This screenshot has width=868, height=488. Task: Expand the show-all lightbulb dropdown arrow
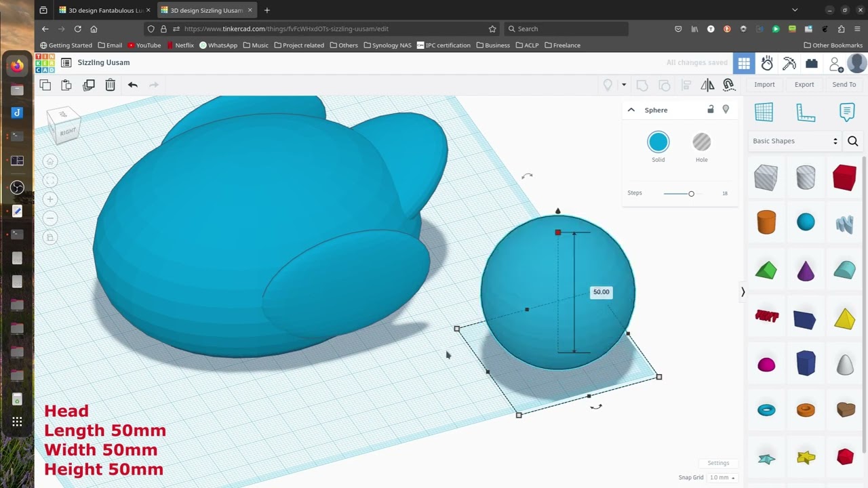(623, 85)
